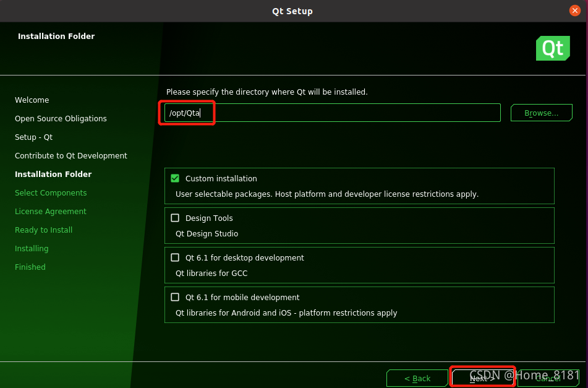Close the Qt Setup window
The width and height of the screenshot is (588, 388).
pos(574,11)
